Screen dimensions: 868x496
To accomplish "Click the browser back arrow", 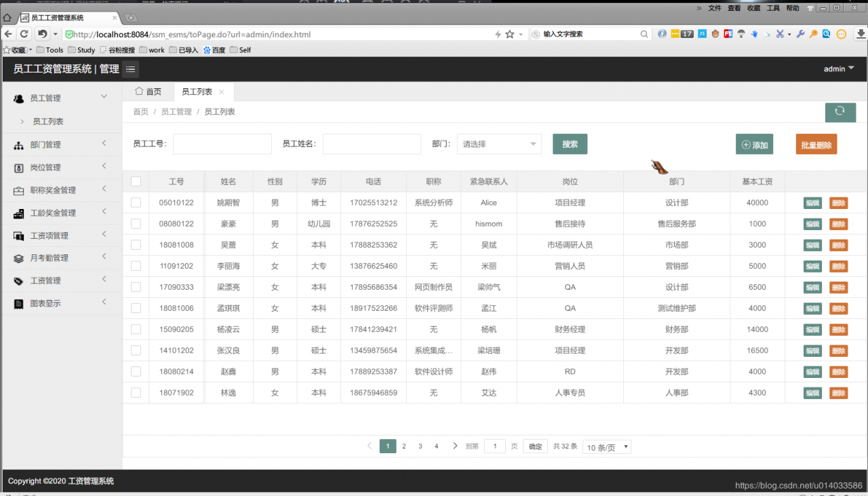I will pyautogui.click(x=8, y=34).
